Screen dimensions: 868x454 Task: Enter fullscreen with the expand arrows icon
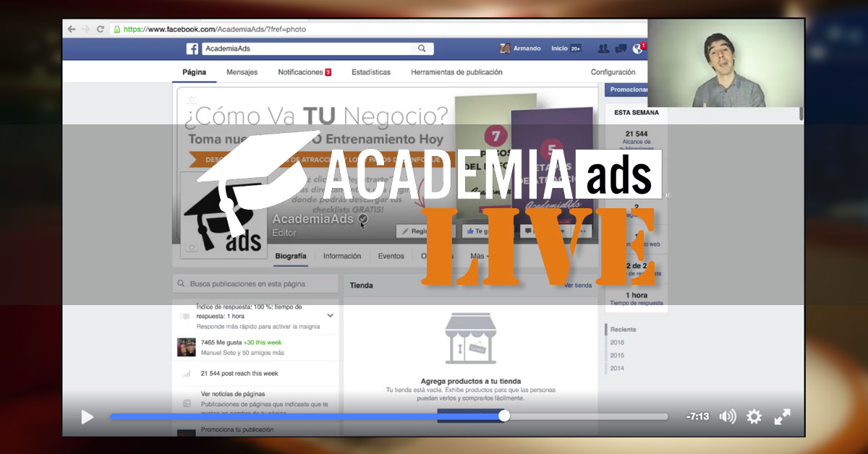pyautogui.click(x=783, y=416)
